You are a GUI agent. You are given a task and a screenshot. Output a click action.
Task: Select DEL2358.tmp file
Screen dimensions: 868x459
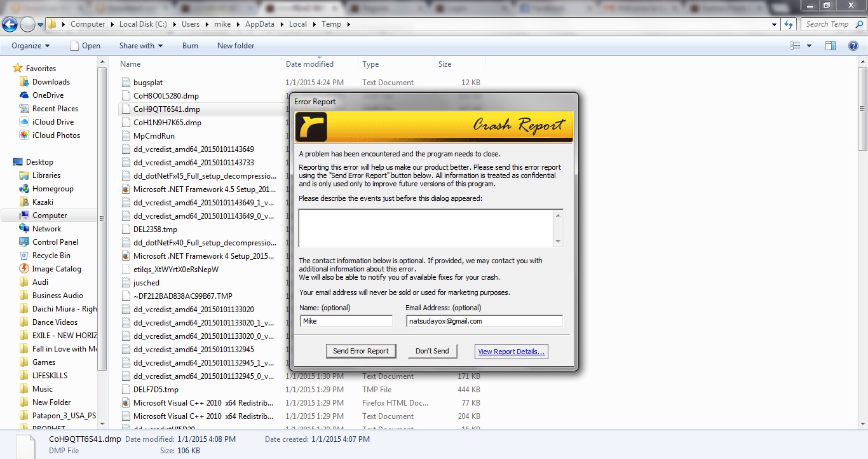click(155, 229)
